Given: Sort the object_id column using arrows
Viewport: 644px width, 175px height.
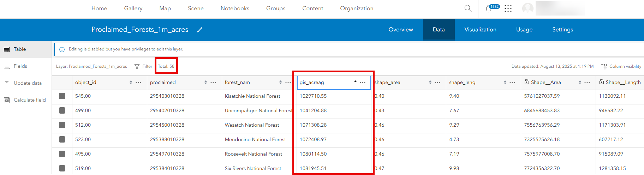Looking at the screenshot, I should click(131, 83).
